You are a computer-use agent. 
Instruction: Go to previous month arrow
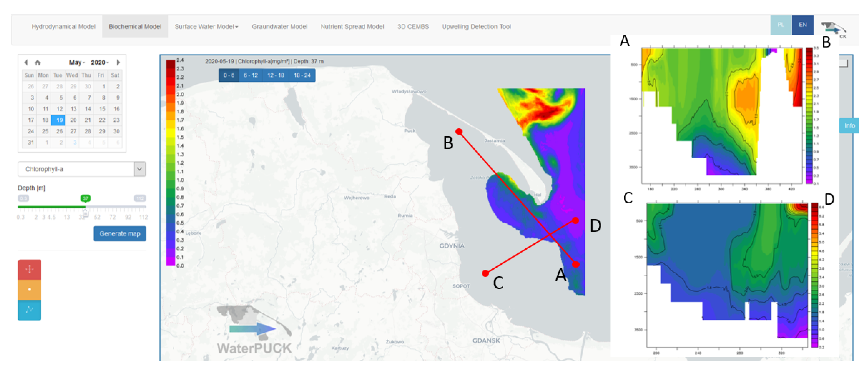pyautogui.click(x=26, y=63)
